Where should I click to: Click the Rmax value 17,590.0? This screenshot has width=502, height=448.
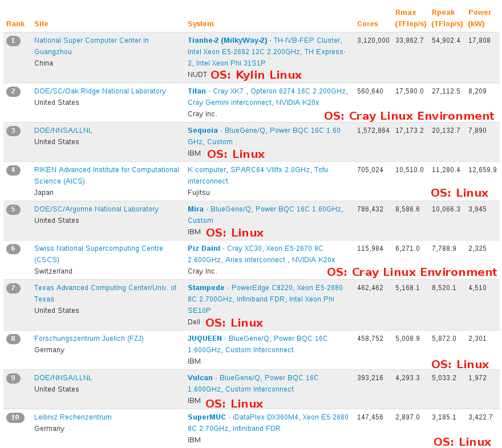pyautogui.click(x=410, y=91)
